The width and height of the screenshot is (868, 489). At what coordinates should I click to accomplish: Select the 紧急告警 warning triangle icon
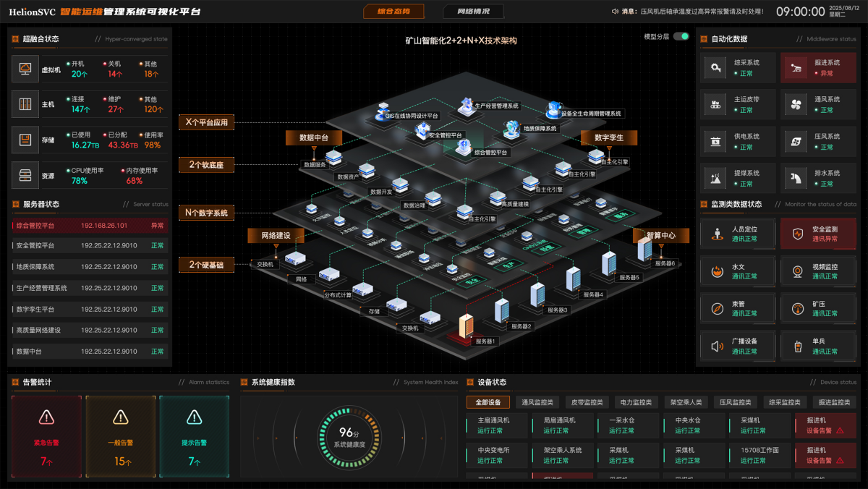click(46, 417)
